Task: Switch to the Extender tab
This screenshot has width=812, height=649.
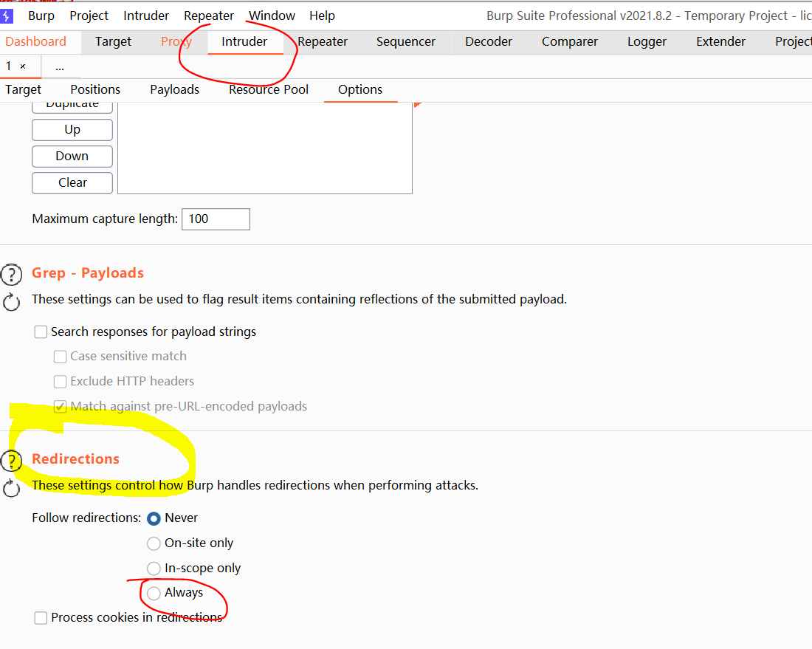Action: 721,41
